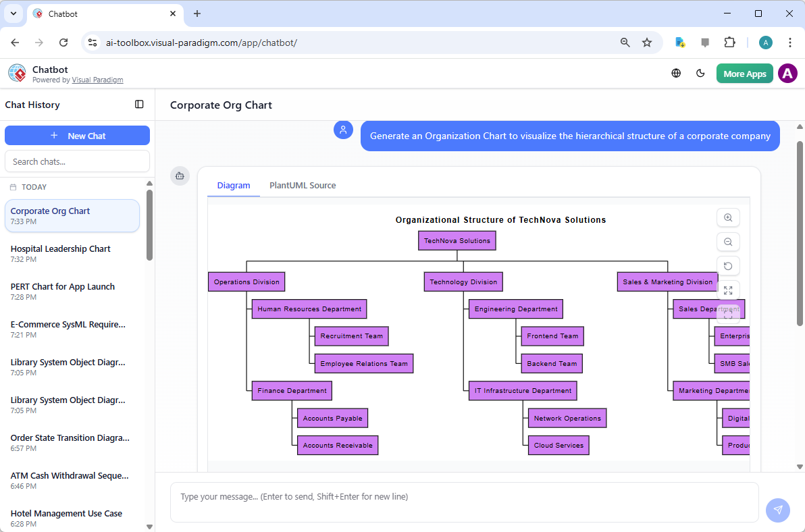Open the Chrome browser extensions dropdown
Image resolution: width=805 pixels, height=532 pixels.
point(730,42)
